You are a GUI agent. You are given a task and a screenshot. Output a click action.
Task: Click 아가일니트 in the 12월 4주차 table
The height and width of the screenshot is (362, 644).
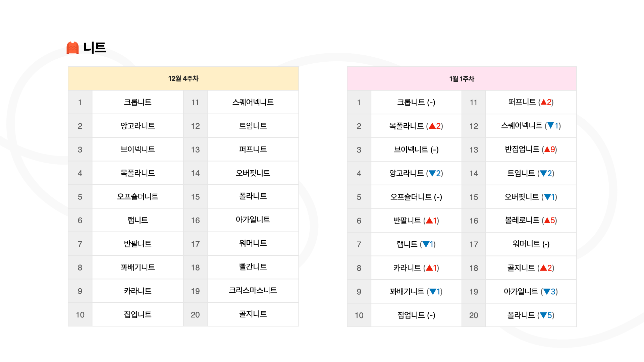253,220
